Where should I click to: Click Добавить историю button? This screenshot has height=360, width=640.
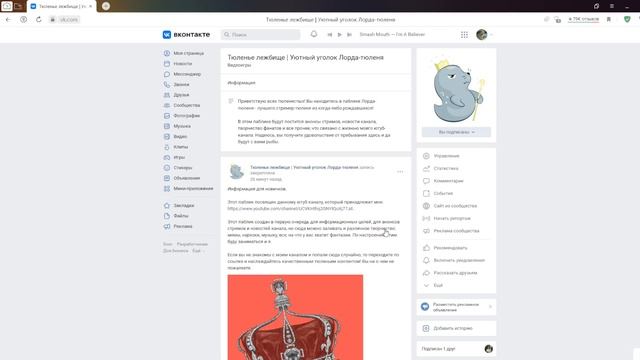[x=456, y=328]
